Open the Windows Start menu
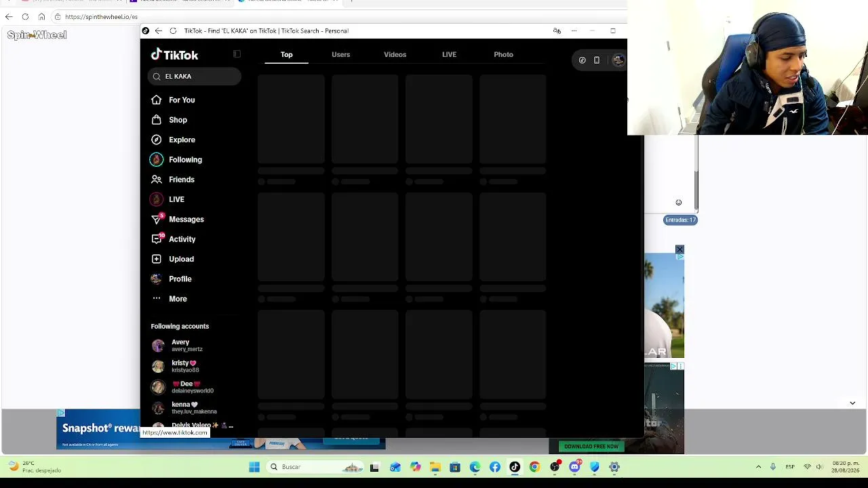The width and height of the screenshot is (868, 488). coord(254,467)
